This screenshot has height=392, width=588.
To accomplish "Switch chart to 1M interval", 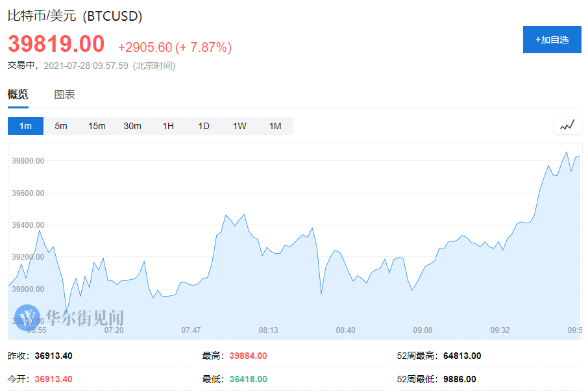I will [x=275, y=126].
